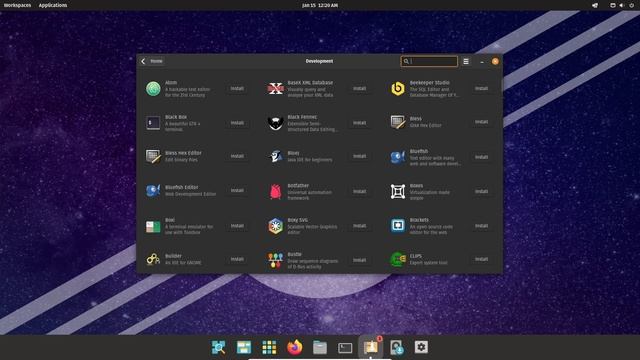Select the red Botfather icon
This screenshot has width=640, height=360.
[276, 191]
